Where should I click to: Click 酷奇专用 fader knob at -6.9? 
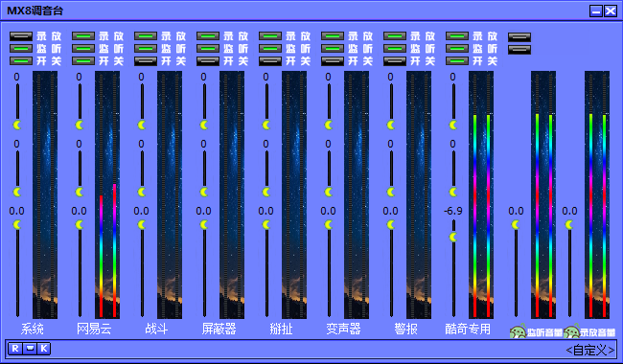click(453, 237)
